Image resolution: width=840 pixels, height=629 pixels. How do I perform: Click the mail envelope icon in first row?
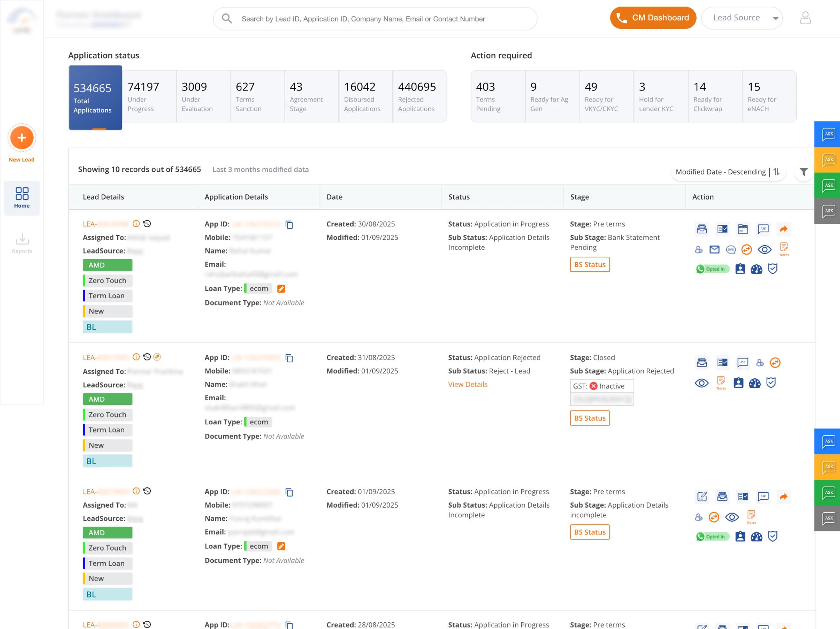[714, 249]
